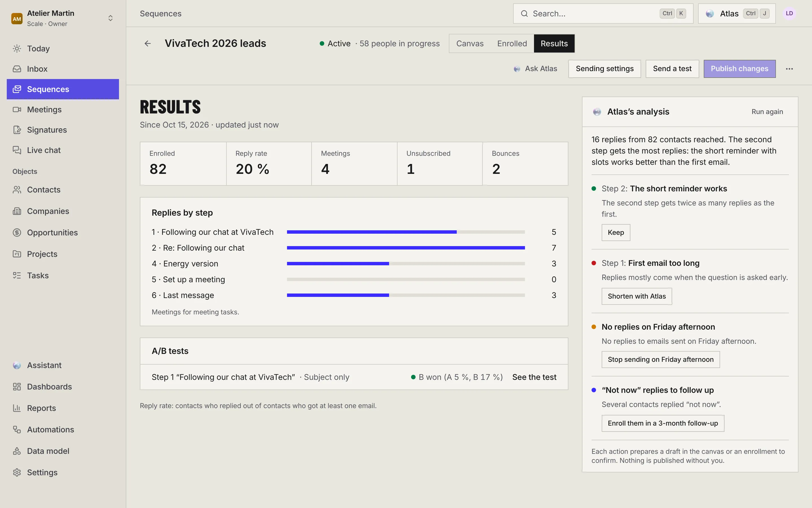Select Sequences in the sidebar

point(63,89)
